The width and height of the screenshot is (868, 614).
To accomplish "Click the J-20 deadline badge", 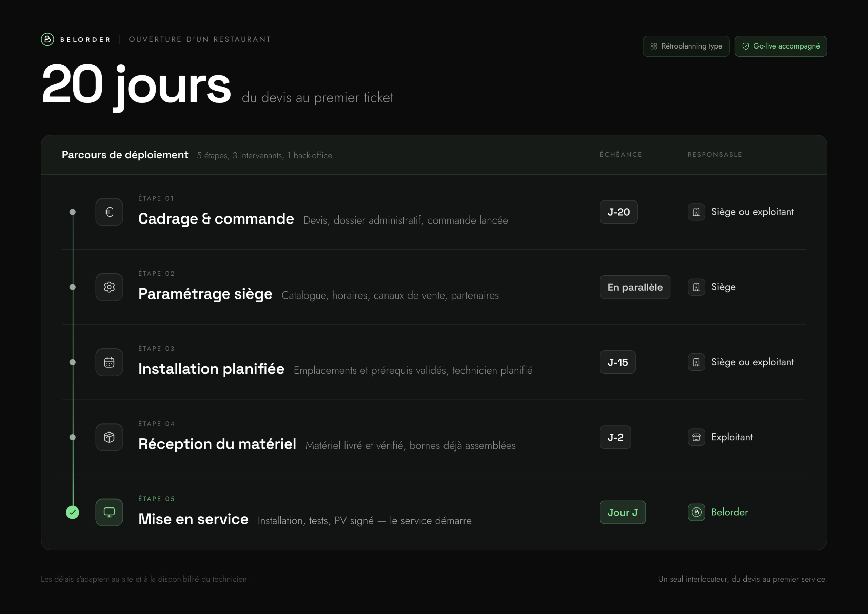I will (x=618, y=212).
